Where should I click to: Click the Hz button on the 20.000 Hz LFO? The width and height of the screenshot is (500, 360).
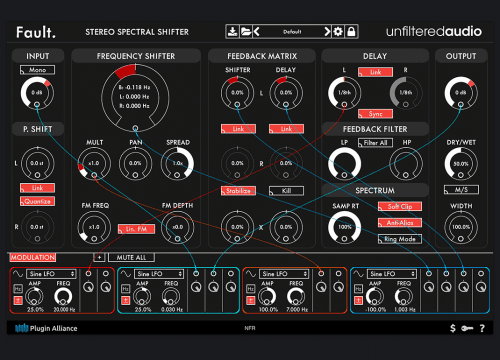[x=18, y=289]
